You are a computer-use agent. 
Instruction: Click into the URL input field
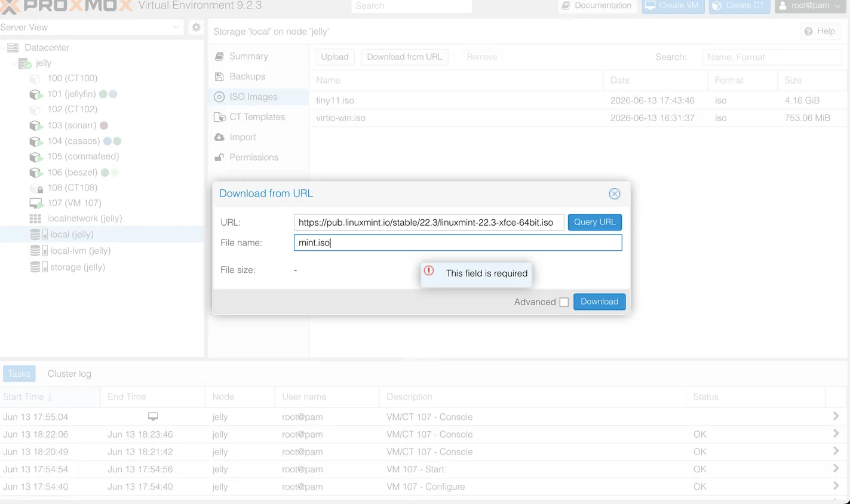[x=428, y=222]
